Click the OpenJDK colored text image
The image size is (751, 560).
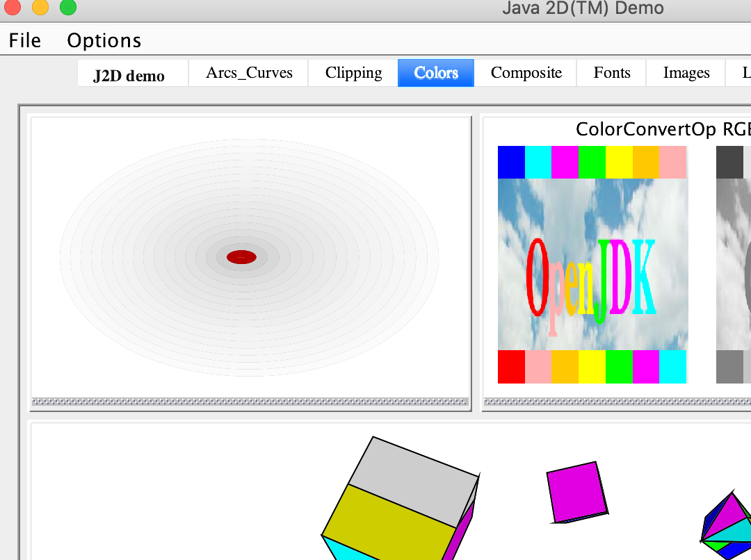(x=591, y=278)
